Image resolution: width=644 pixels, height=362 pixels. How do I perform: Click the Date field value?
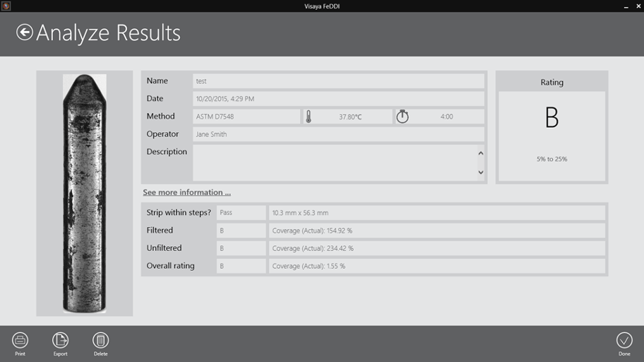[338, 99]
